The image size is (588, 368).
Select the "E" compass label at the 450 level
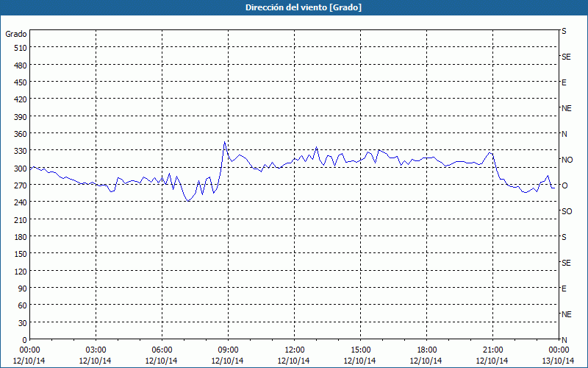[x=564, y=82]
